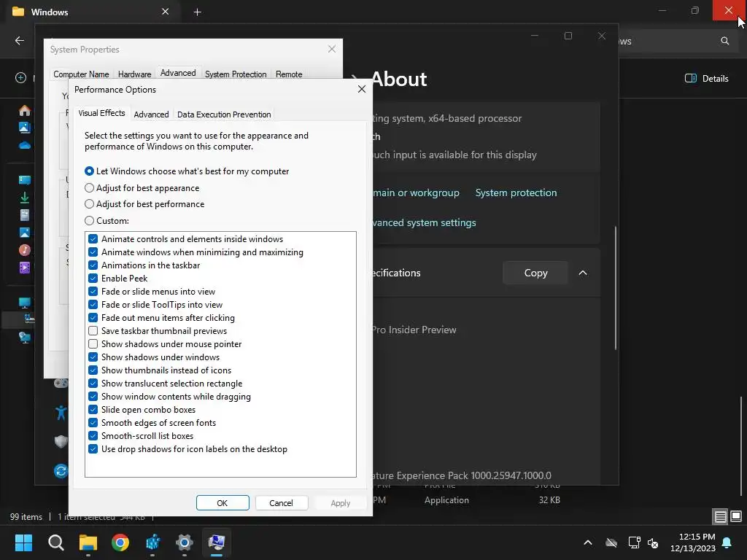Screen dimensions: 747x560
Task: Open Videos icon in Explorer sidebar
Action: (25, 267)
